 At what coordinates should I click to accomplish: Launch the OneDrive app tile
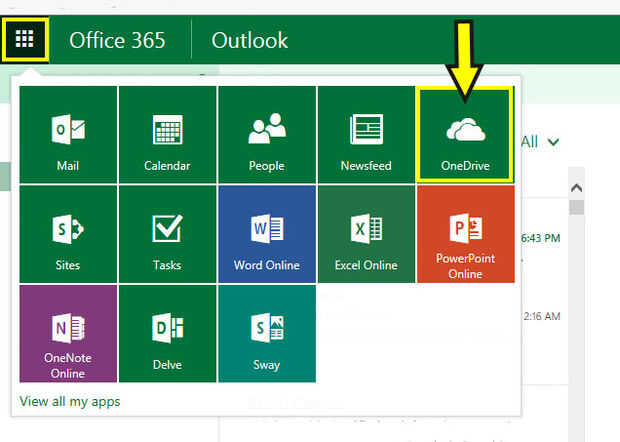click(x=465, y=134)
